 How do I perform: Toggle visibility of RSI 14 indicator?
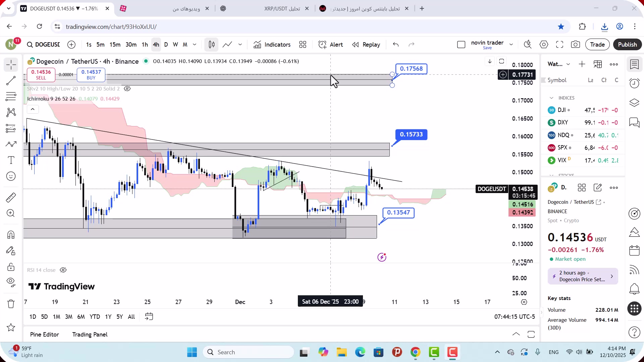tap(63, 270)
